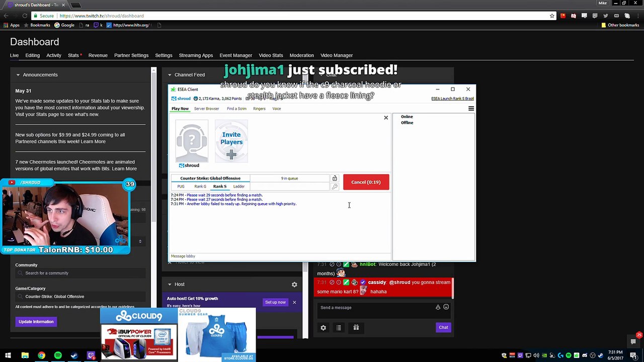
Task: Click shroud's lobby player avatar
Action: point(192,141)
